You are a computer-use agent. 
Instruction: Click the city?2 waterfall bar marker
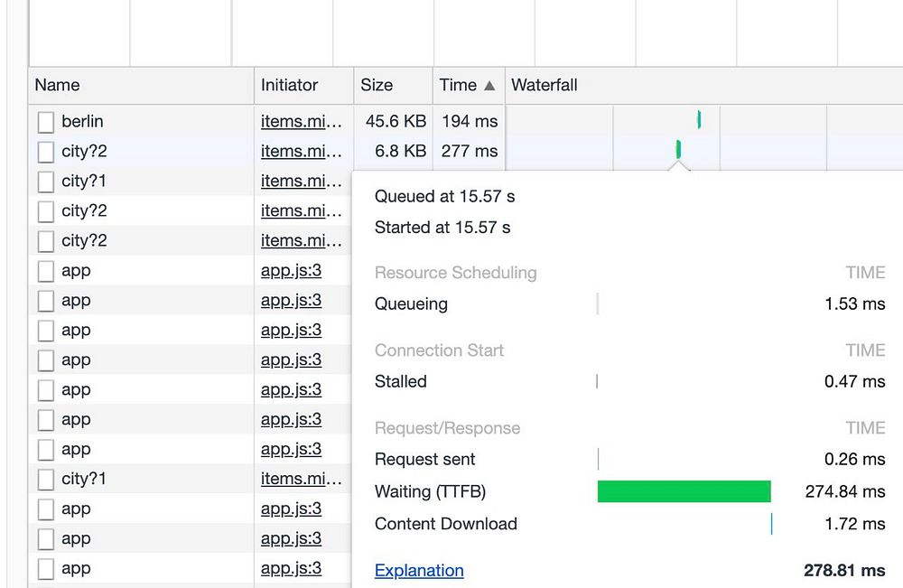tap(678, 149)
